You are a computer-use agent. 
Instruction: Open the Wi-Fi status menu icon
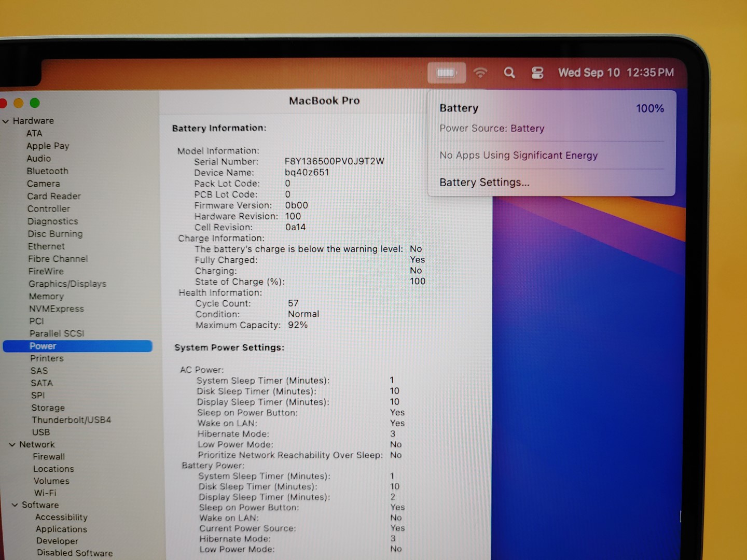[x=480, y=73]
